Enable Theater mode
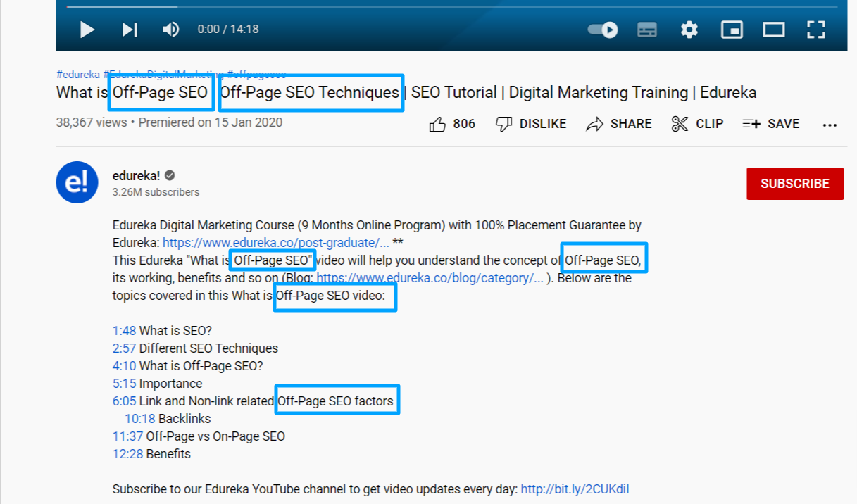Image resolution: width=857 pixels, height=504 pixels. pos(773,30)
